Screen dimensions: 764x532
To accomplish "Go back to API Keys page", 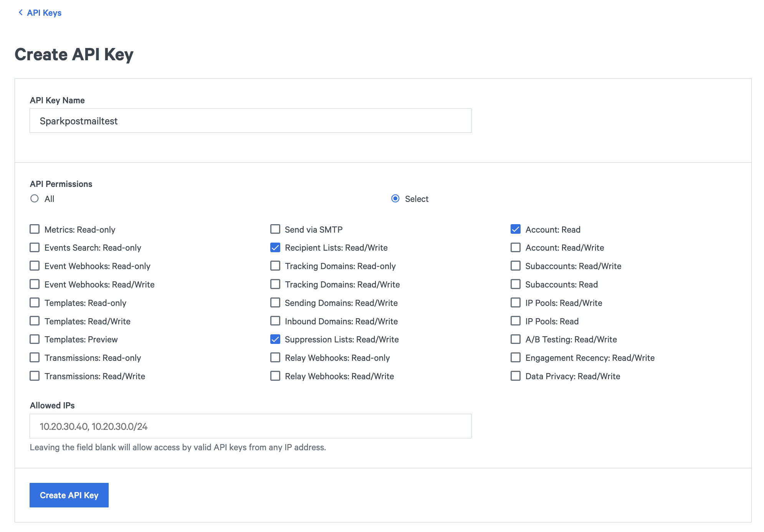I will 40,13.
